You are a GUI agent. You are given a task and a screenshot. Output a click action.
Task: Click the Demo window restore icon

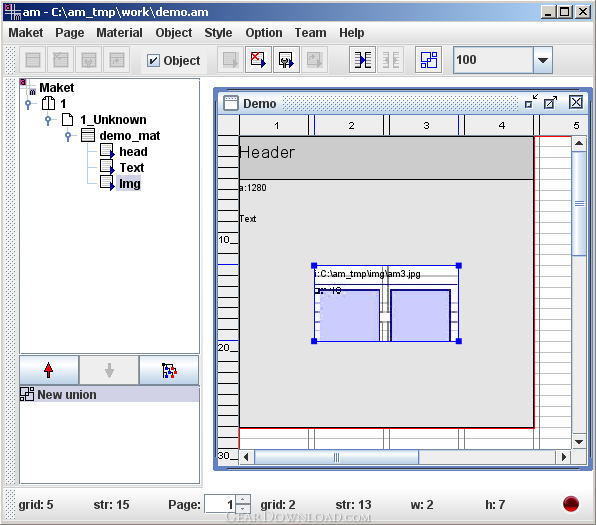pyautogui.click(x=550, y=103)
